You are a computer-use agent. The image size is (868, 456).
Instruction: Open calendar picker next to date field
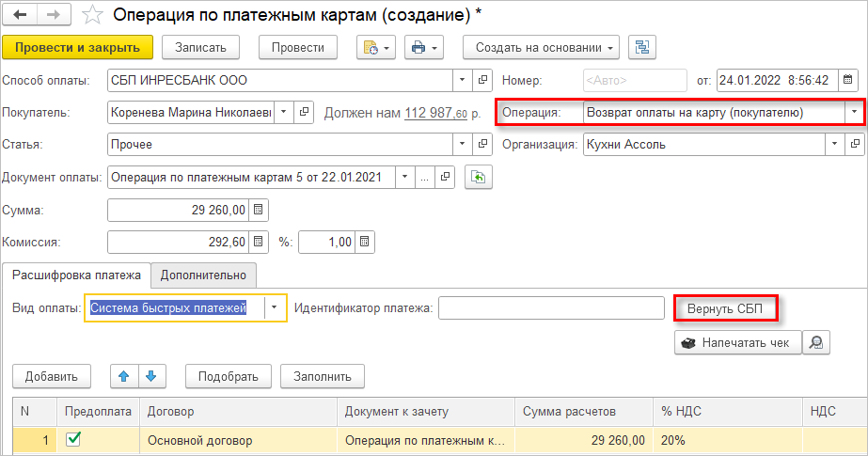pos(848,80)
